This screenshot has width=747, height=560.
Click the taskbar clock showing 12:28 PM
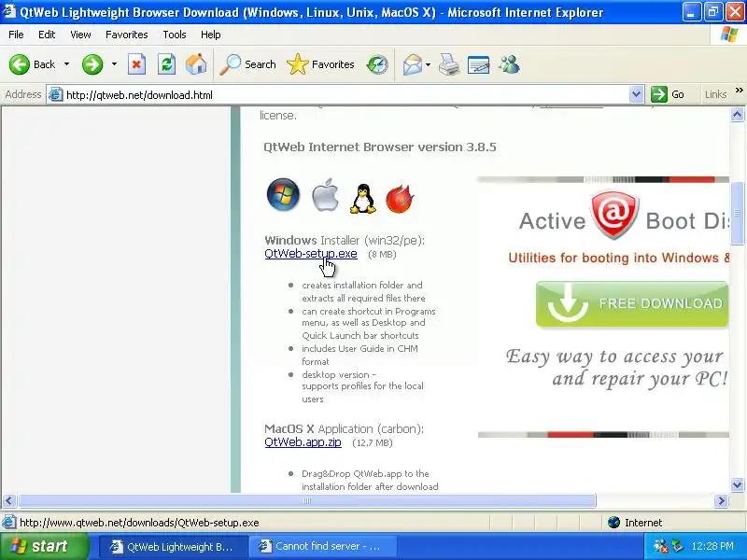click(712, 546)
